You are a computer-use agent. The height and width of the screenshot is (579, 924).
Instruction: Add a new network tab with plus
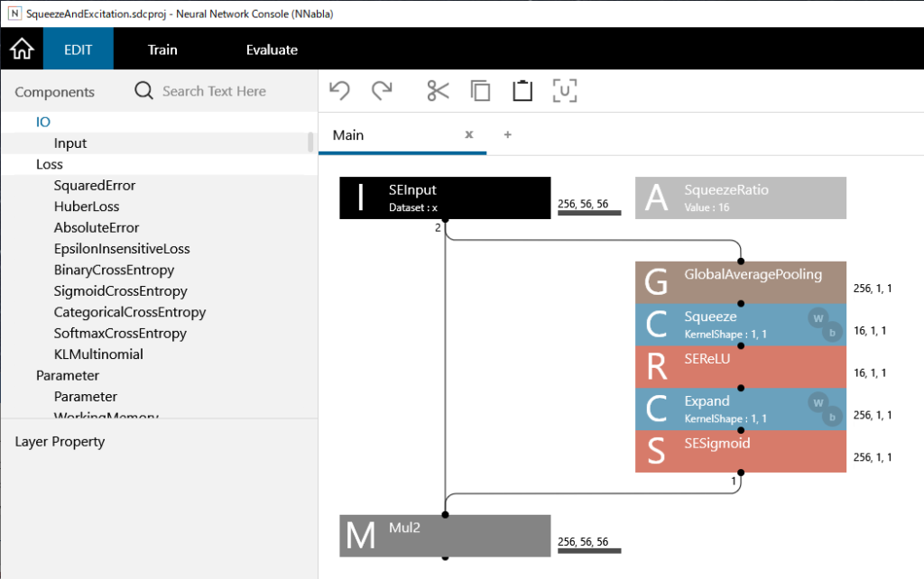pyautogui.click(x=507, y=134)
